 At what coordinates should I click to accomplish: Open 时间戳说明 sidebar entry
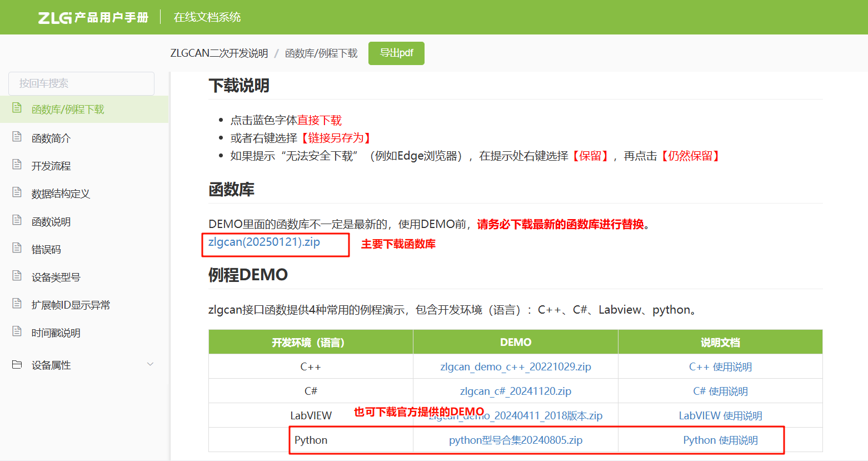pyautogui.click(x=56, y=333)
